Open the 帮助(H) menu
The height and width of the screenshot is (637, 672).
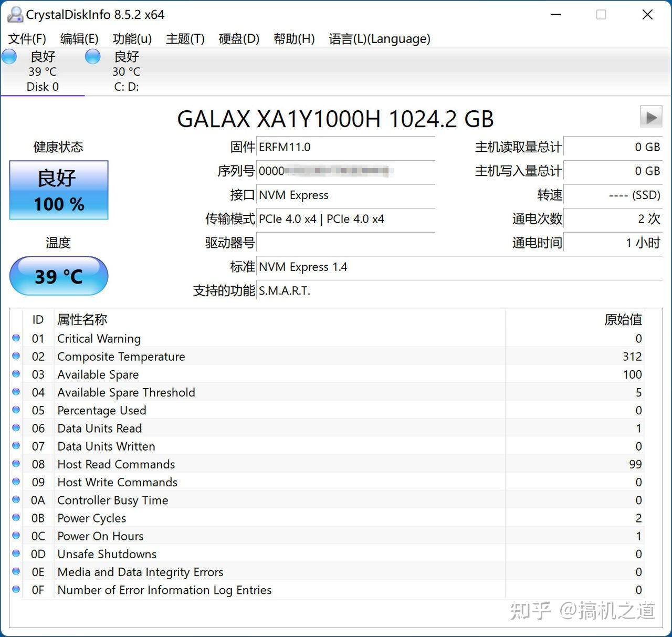tap(294, 39)
